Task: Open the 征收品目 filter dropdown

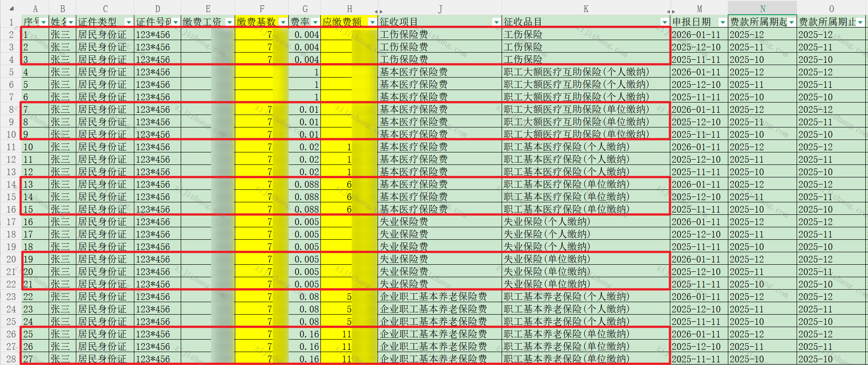Action: click(665, 22)
